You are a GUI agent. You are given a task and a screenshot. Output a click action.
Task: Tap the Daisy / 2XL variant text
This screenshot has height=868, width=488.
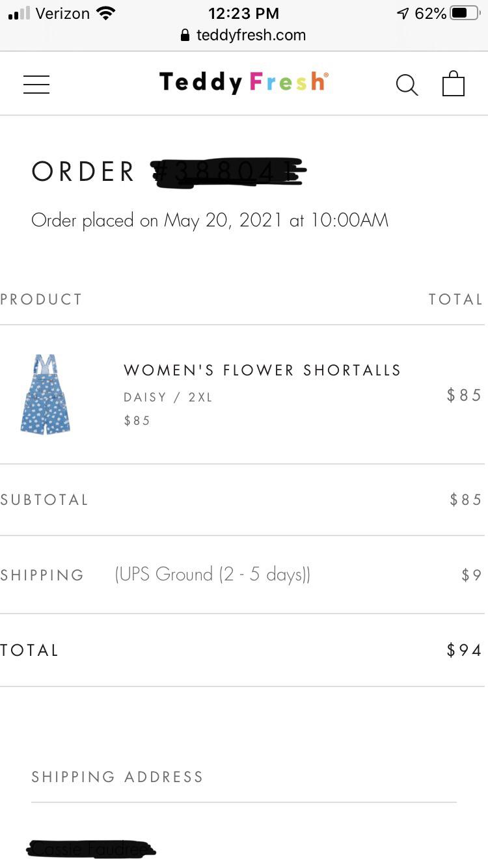pos(168,397)
